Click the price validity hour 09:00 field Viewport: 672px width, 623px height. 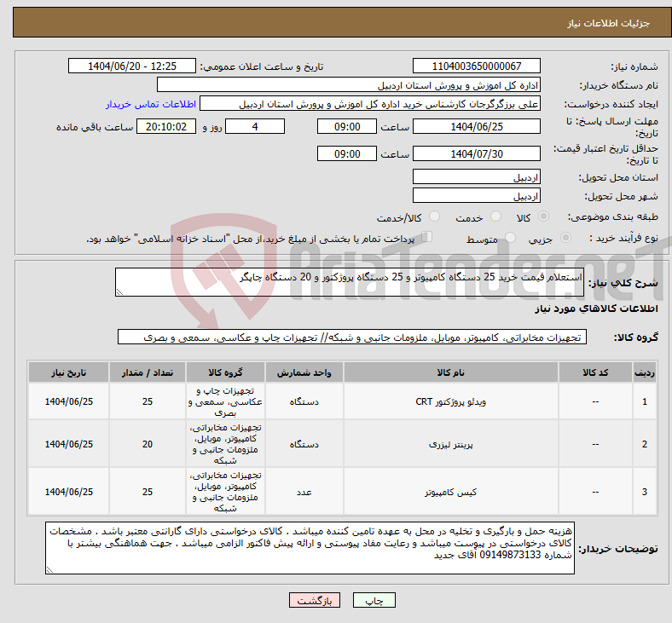tap(347, 153)
